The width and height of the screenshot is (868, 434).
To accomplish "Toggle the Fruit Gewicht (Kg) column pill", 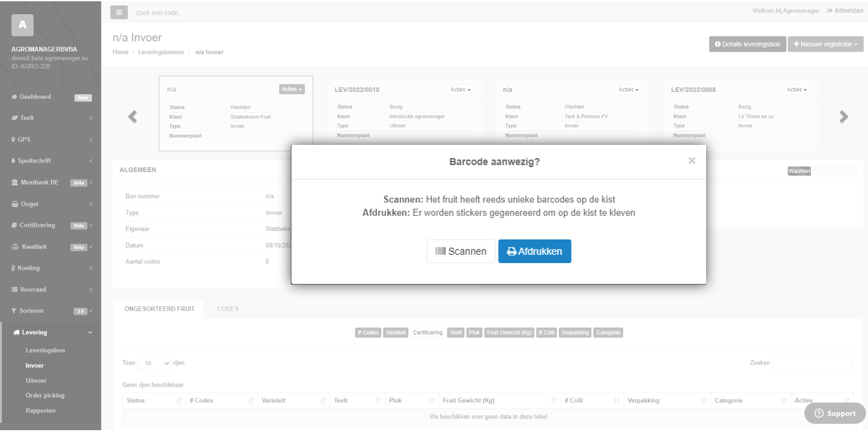I will click(508, 333).
